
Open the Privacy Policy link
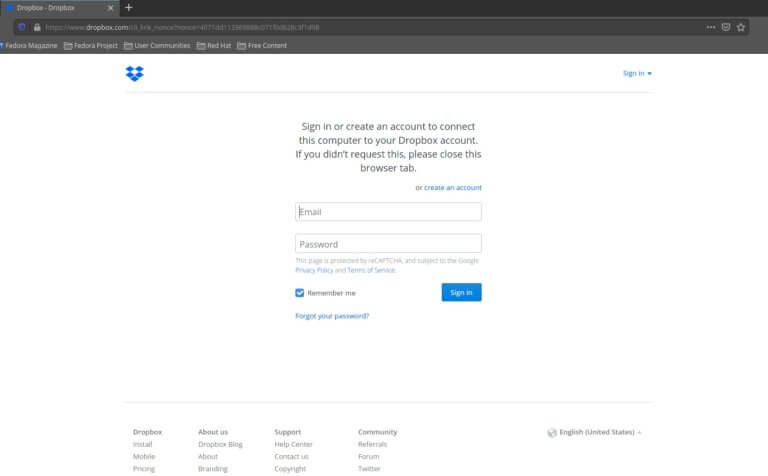coord(314,270)
